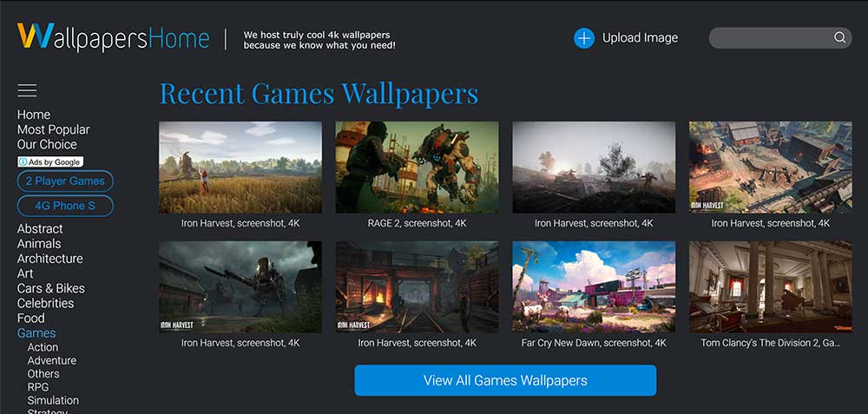Open the RPG subcategory under Games
868x414 pixels.
(x=38, y=387)
